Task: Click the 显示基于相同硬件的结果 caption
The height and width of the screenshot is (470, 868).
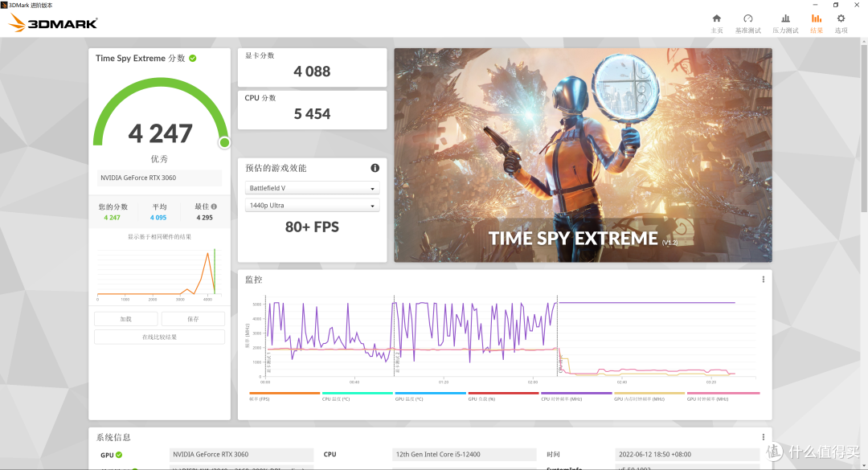Action: (159, 237)
